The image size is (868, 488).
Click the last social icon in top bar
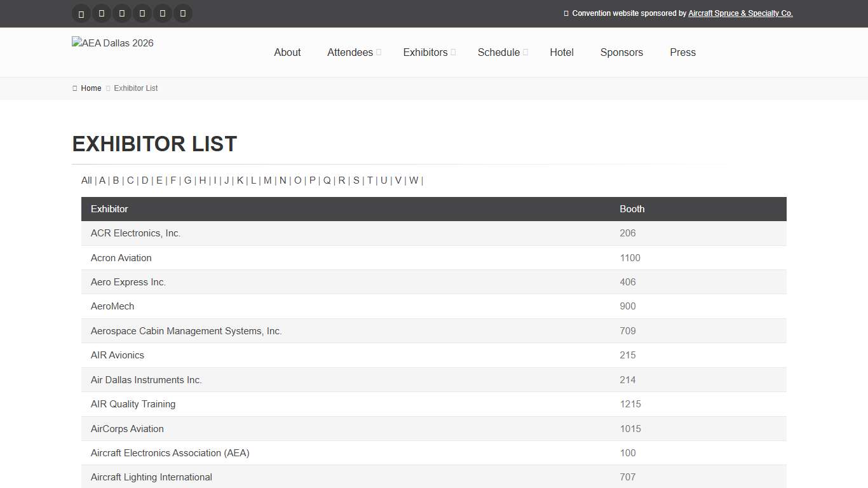pyautogui.click(x=183, y=13)
